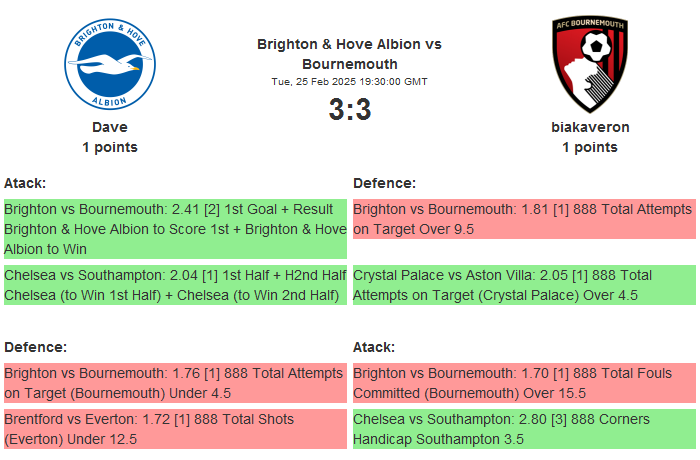Select biakaveron's Atack section heading

coord(374,347)
